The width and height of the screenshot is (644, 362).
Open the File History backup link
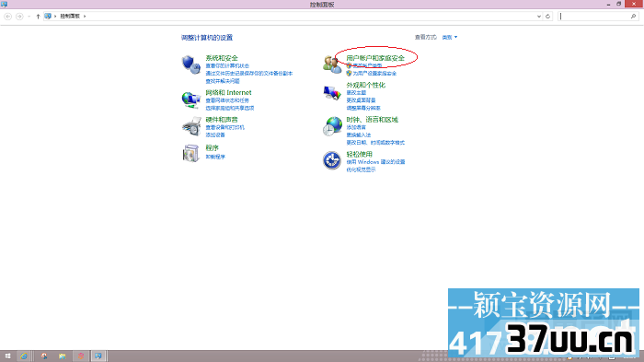(249, 73)
